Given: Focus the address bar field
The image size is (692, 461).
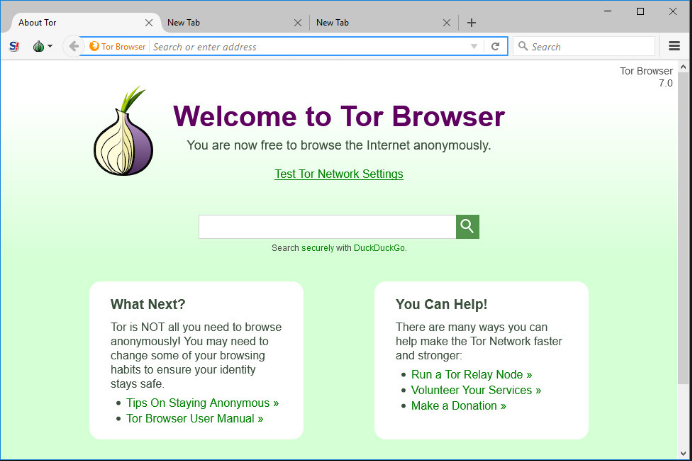Looking at the screenshot, I should [x=309, y=47].
